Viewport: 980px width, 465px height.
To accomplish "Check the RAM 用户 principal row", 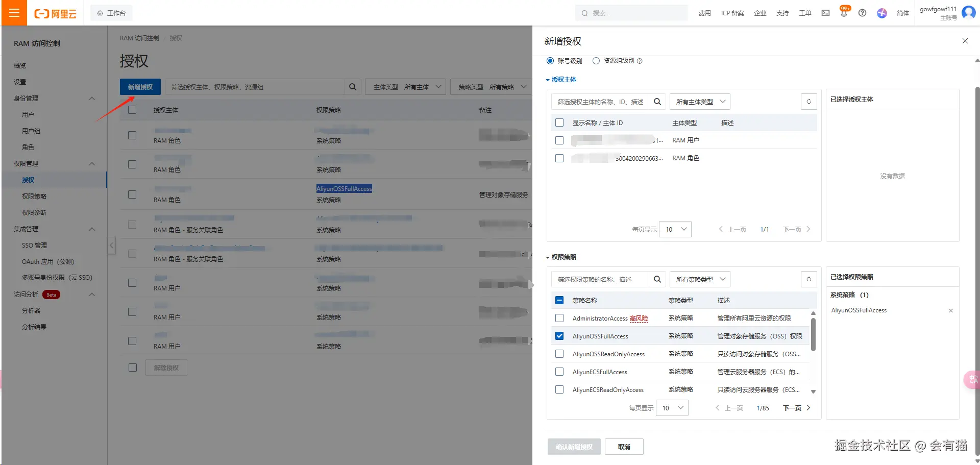I will tap(559, 140).
